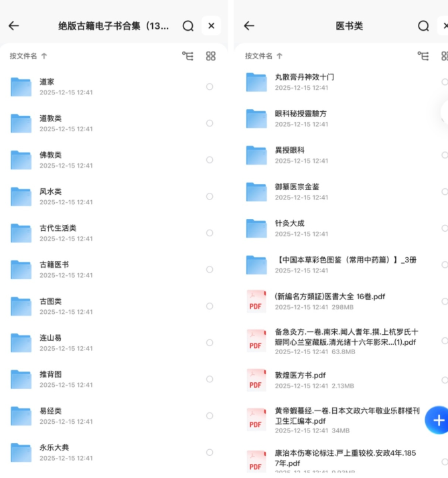This screenshot has width=448, height=478.
Task: Open the 御纂医宗金鉴 folder
Action: (x=297, y=186)
